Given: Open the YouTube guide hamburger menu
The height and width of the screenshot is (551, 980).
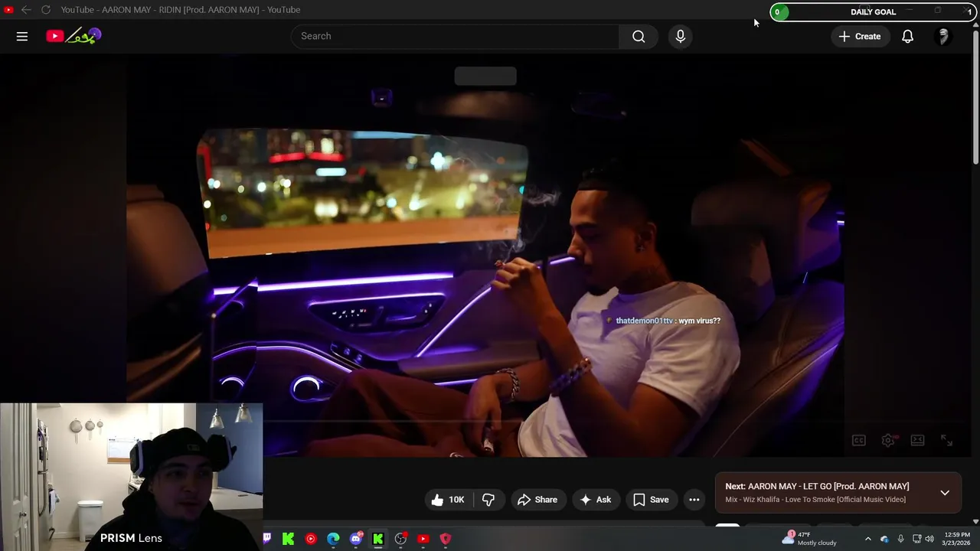Looking at the screenshot, I should 22,36.
